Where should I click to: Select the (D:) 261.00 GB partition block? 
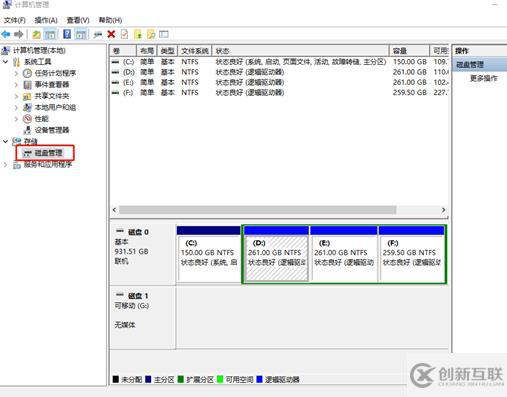(x=276, y=254)
